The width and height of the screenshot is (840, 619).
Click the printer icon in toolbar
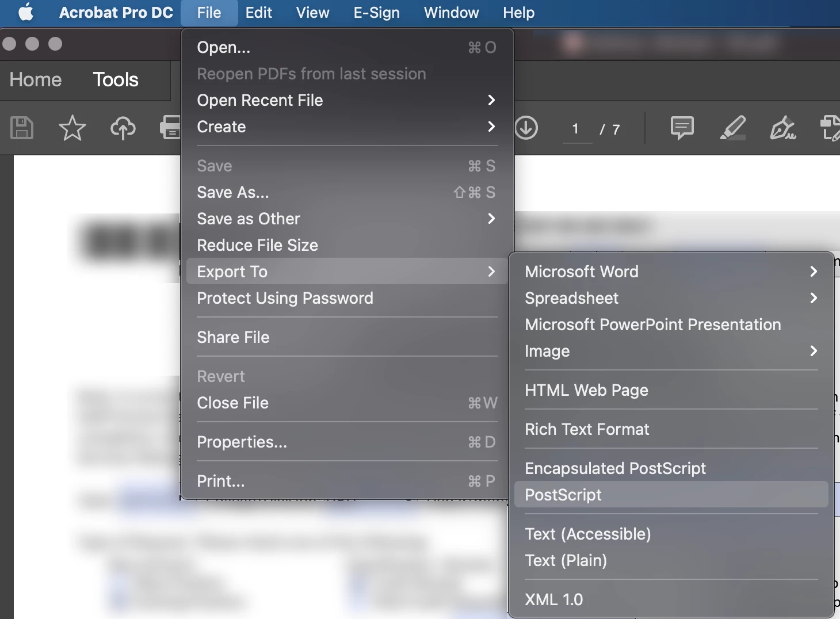(170, 128)
